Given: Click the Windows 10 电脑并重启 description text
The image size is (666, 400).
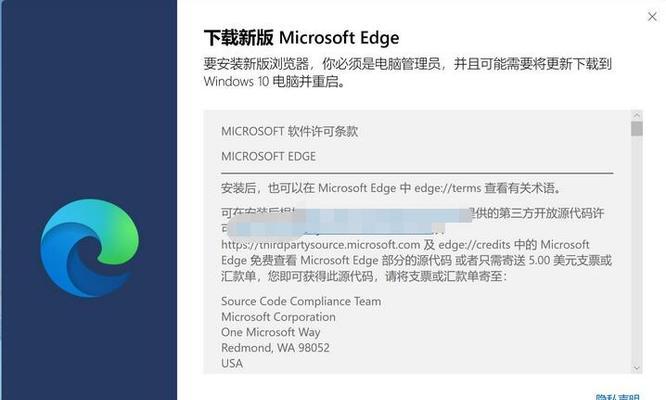Looking at the screenshot, I should point(274,81).
